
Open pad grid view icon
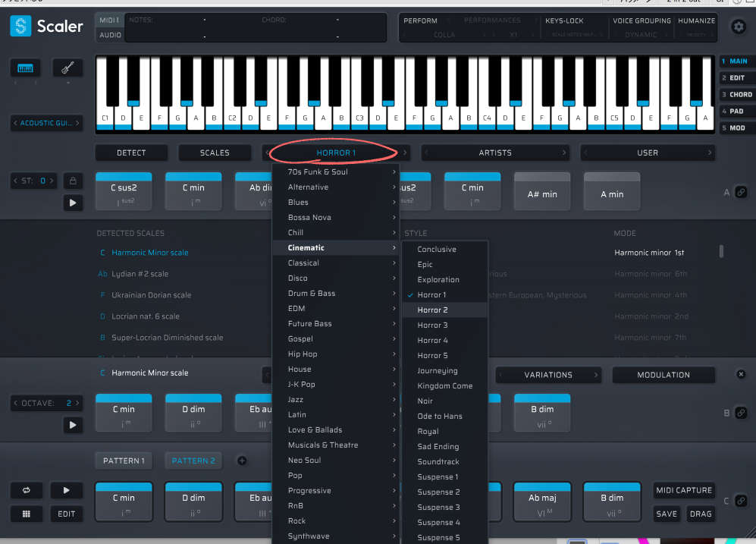[x=26, y=514]
